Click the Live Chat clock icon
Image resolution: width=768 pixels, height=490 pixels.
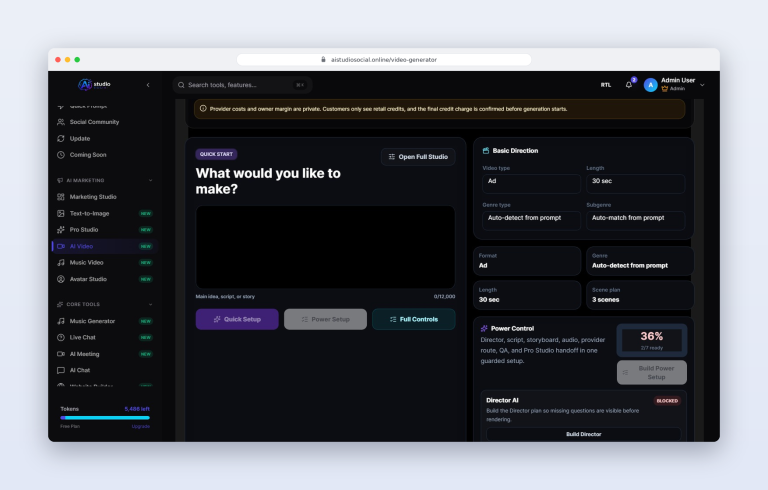pos(61,338)
